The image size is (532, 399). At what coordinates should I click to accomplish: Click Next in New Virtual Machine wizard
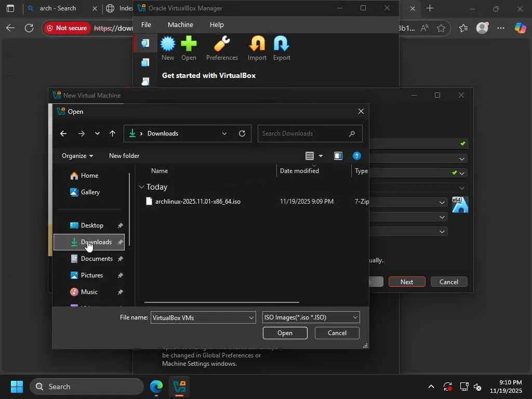click(406, 282)
